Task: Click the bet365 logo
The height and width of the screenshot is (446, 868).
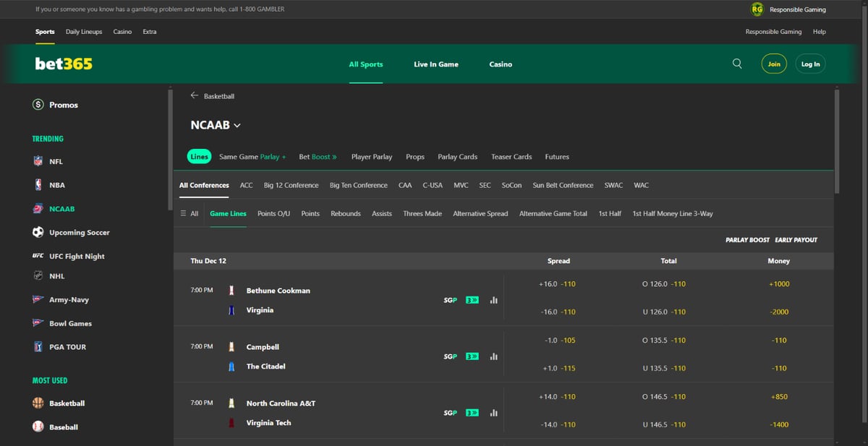Action: tap(64, 64)
